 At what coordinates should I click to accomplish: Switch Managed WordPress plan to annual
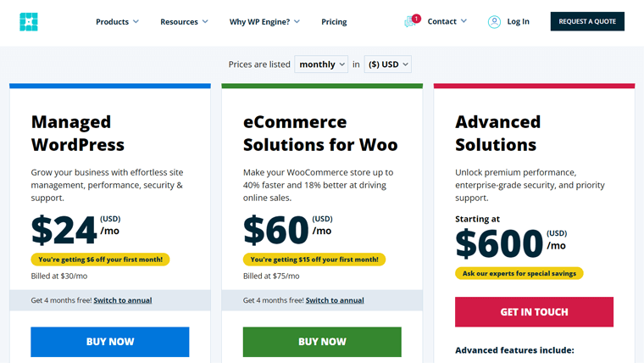[x=123, y=300]
